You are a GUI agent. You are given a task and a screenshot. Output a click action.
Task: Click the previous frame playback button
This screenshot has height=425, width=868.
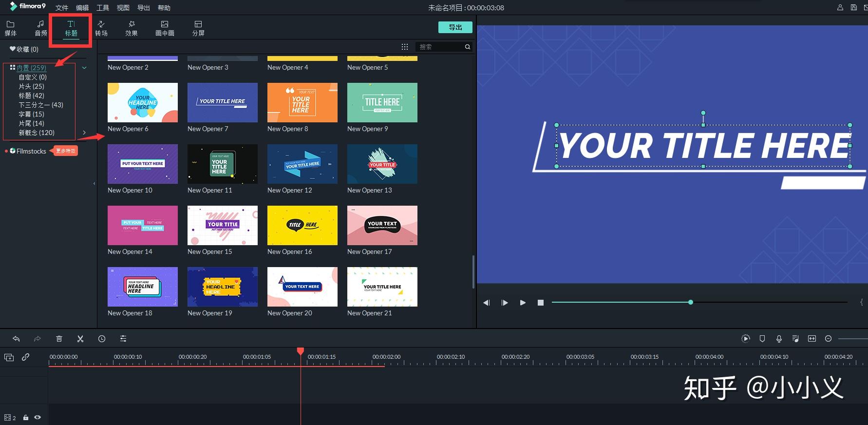click(x=486, y=303)
